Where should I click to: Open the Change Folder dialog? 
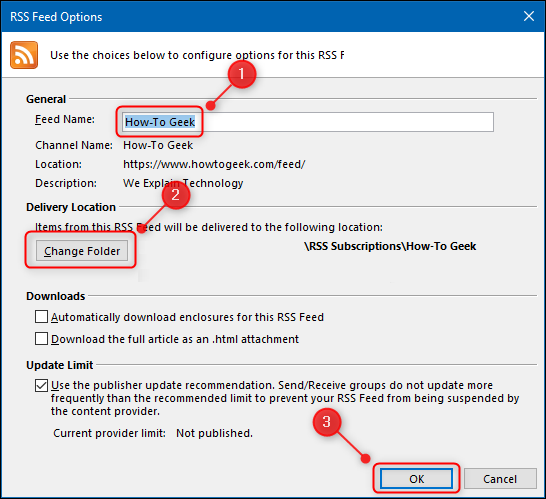(x=82, y=251)
